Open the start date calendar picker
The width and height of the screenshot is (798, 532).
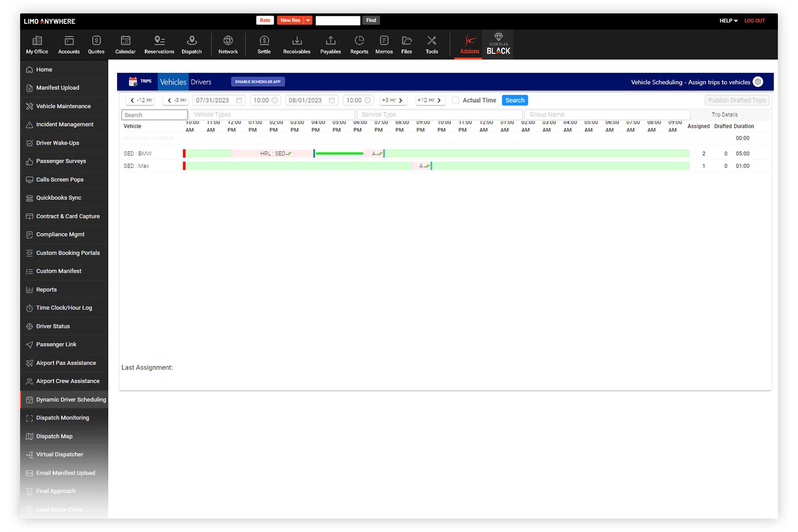pos(239,101)
